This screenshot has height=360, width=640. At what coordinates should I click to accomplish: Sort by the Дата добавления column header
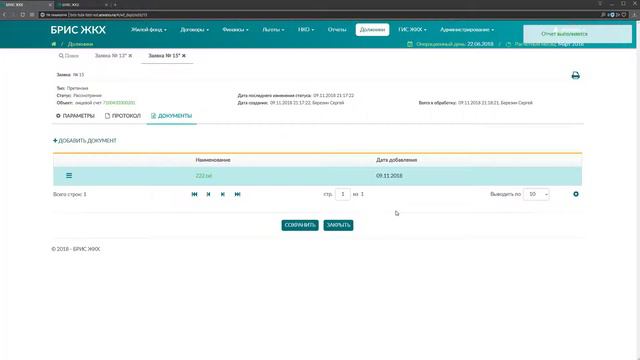tap(396, 160)
